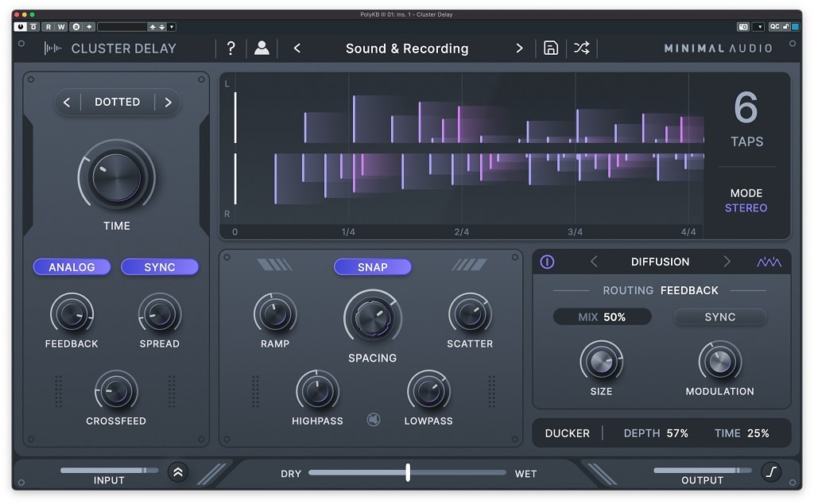This screenshot has height=504, width=814.
Task: Click the ROUTING FEEDBACK selector
Action: click(661, 290)
